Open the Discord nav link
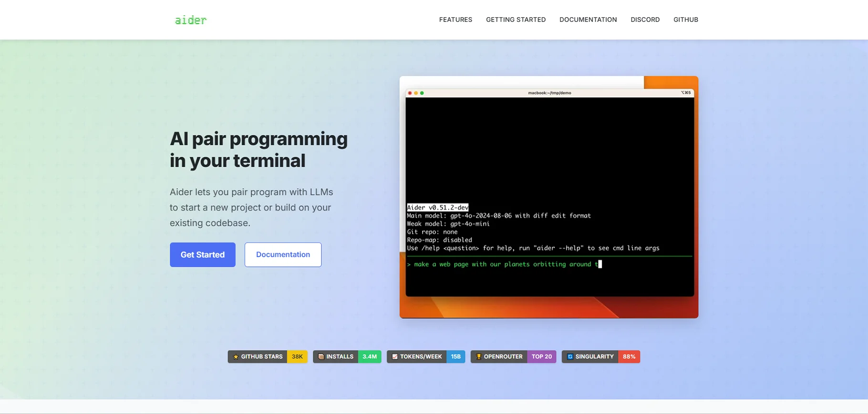The height and width of the screenshot is (414, 868). [x=645, y=20]
